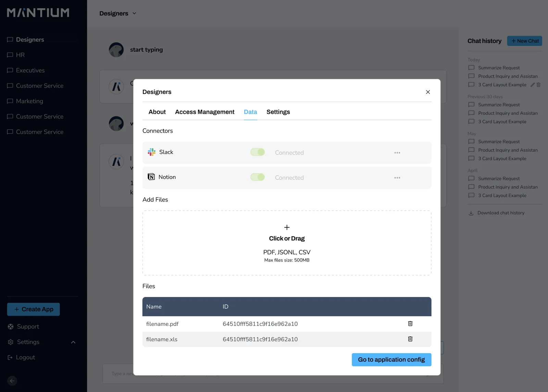Click the ID column header
This screenshot has width=548, height=392.
click(x=225, y=307)
